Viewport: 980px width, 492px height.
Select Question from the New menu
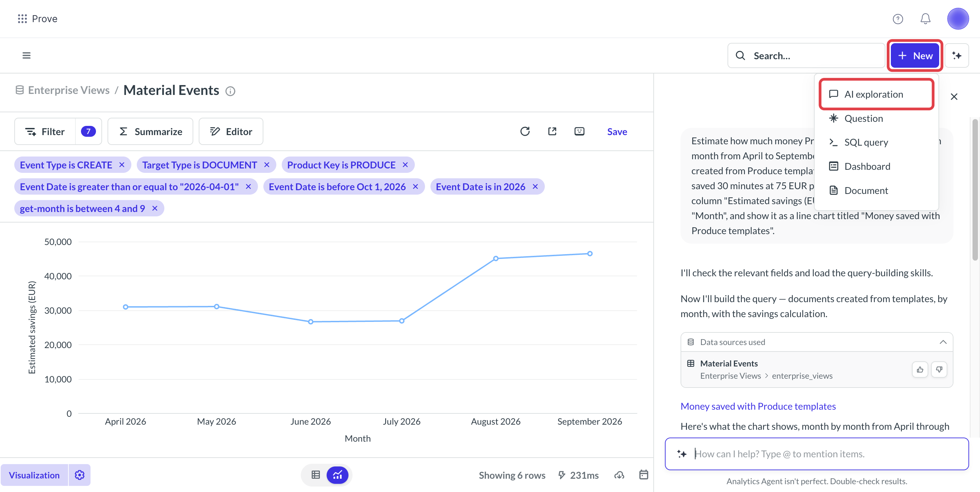point(876,118)
